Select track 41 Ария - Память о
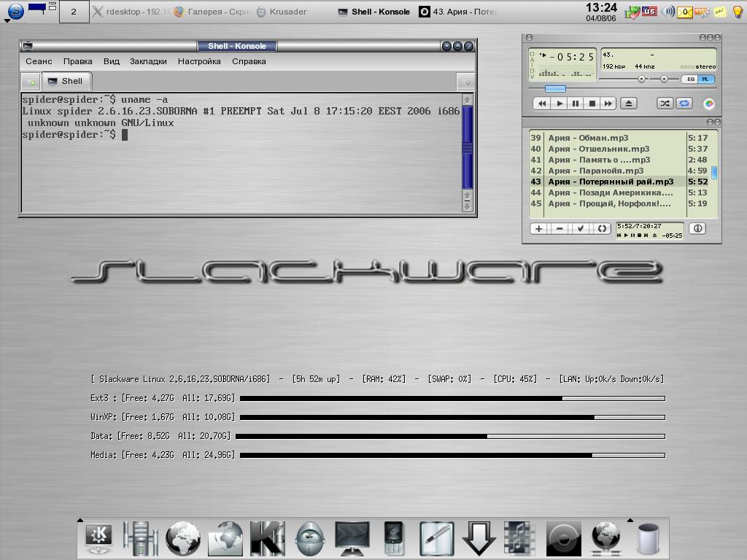Image resolution: width=747 pixels, height=560 pixels. pyautogui.click(x=619, y=160)
